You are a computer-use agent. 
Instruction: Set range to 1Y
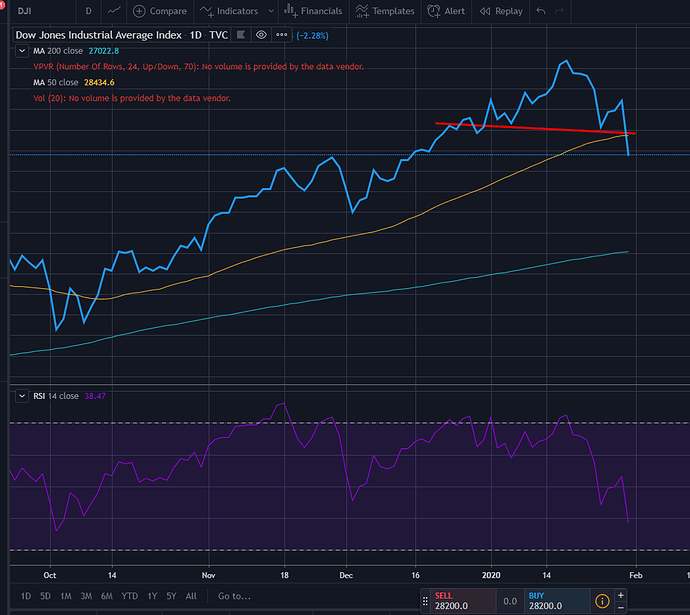[x=152, y=596]
